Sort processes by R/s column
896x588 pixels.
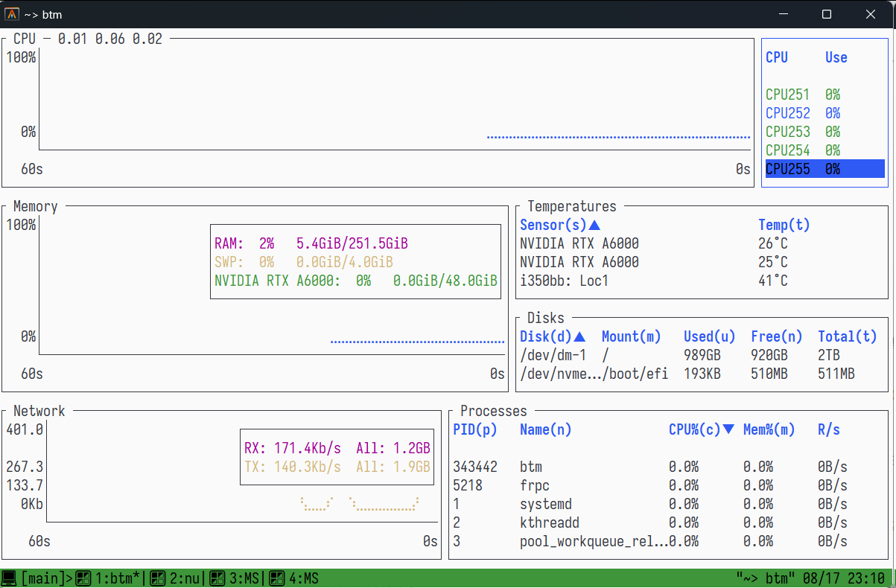(829, 429)
